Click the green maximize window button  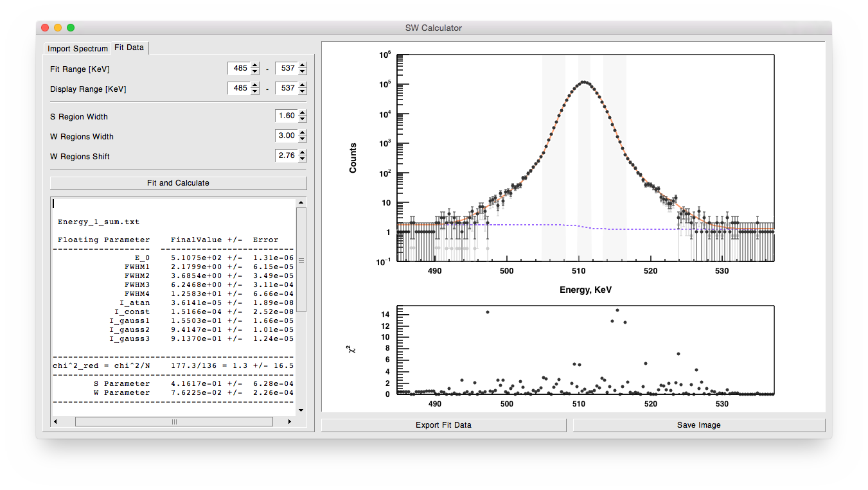71,28
